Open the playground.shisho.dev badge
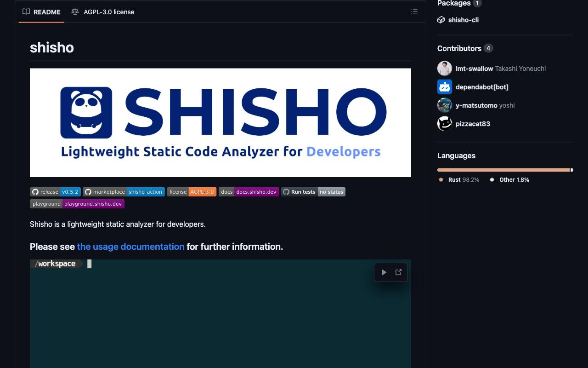 [77, 204]
